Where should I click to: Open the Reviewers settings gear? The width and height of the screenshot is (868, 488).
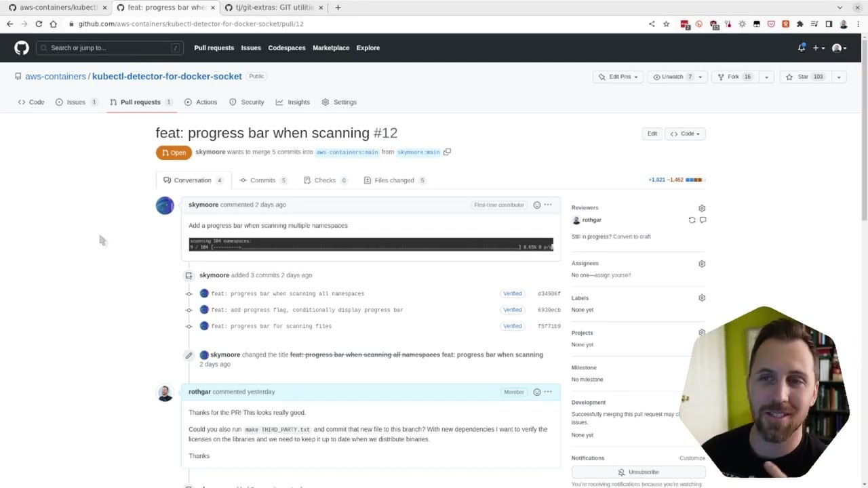[702, 208]
